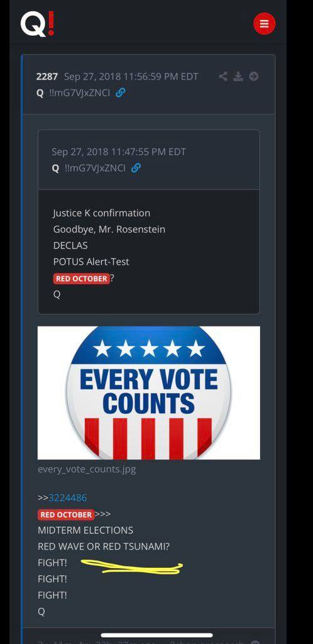
Task: Tap the white home indicator bar
Action: click(x=156, y=635)
